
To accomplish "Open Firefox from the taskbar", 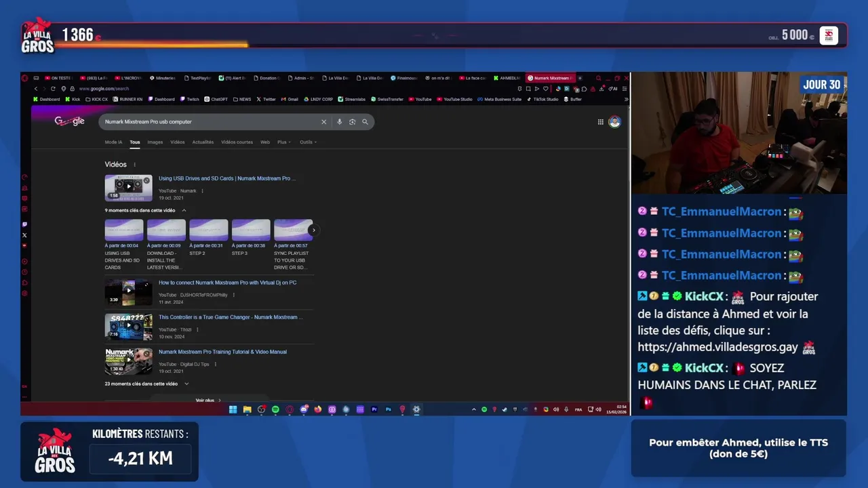I will (317, 409).
